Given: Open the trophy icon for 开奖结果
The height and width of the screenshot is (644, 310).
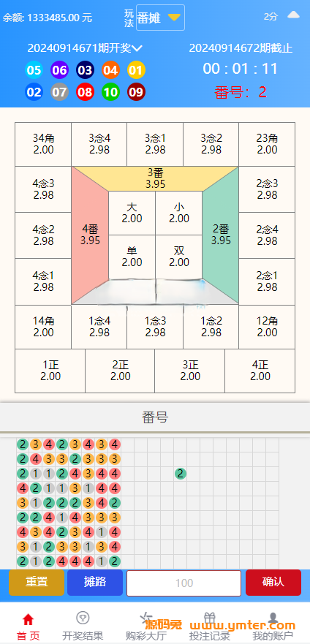Looking at the screenshot, I should click(83, 617).
